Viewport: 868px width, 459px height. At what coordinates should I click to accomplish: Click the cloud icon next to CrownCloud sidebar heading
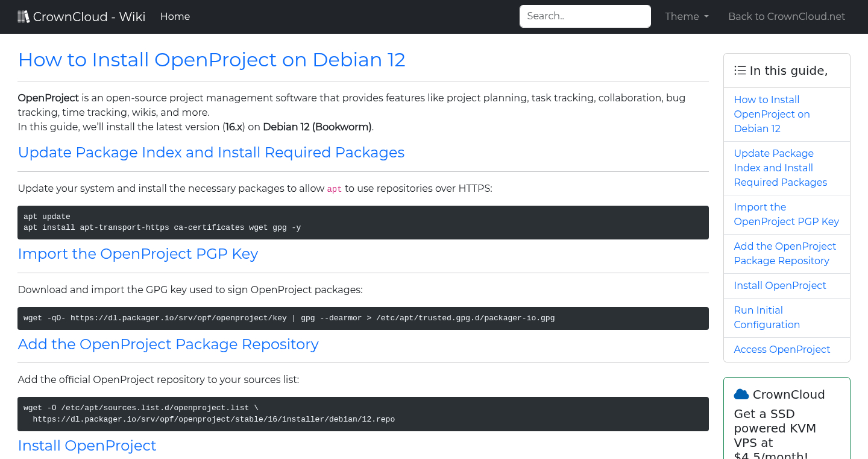[x=741, y=394]
